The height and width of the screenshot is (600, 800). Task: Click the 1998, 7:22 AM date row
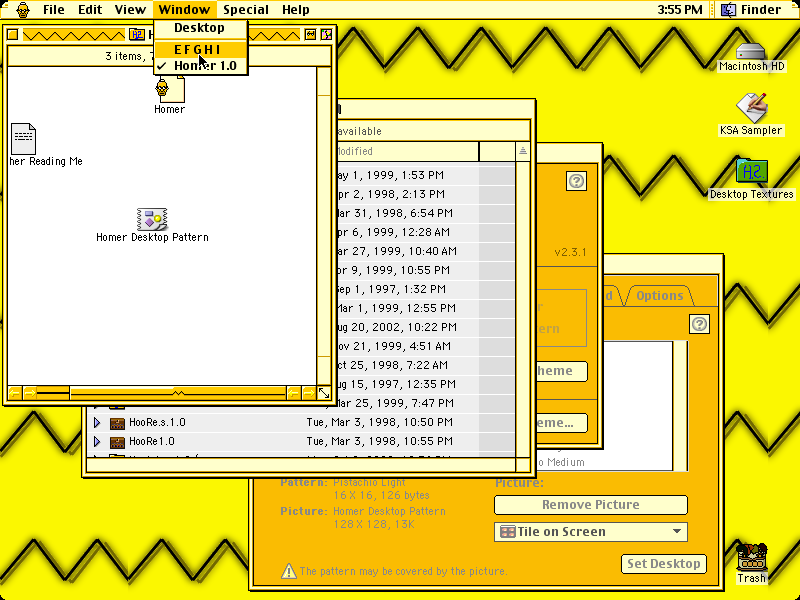coord(392,365)
